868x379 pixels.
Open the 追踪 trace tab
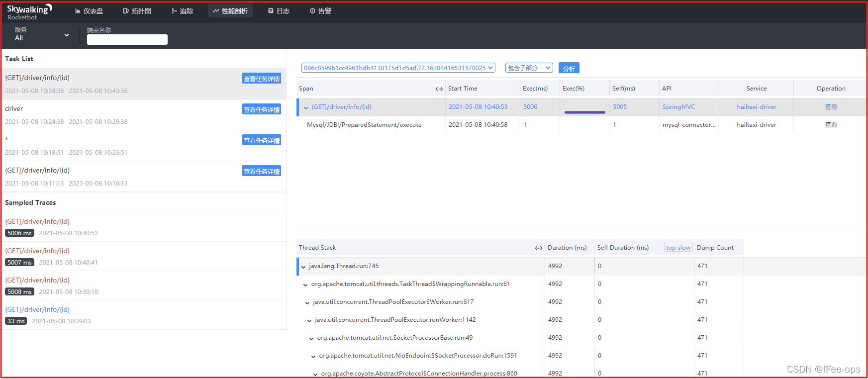click(x=183, y=11)
